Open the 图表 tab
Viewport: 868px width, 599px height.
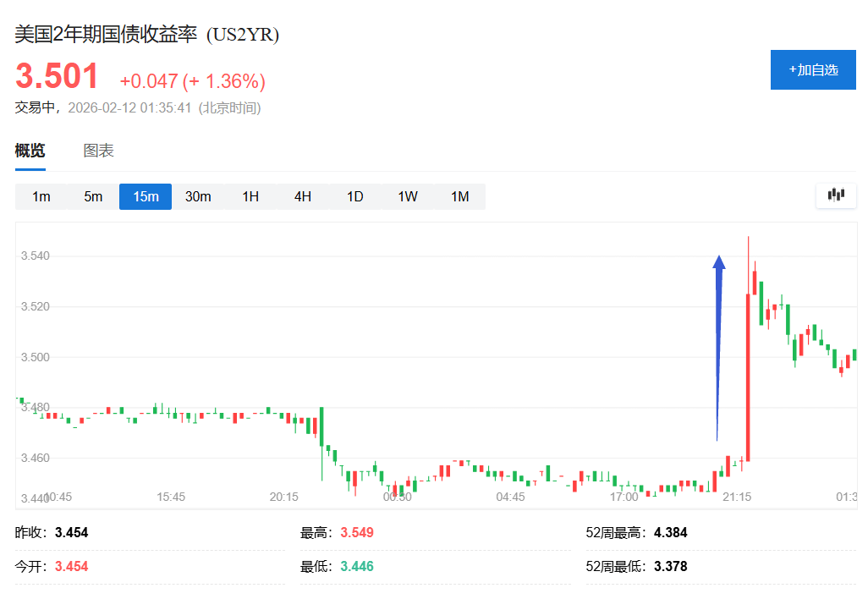pos(98,151)
